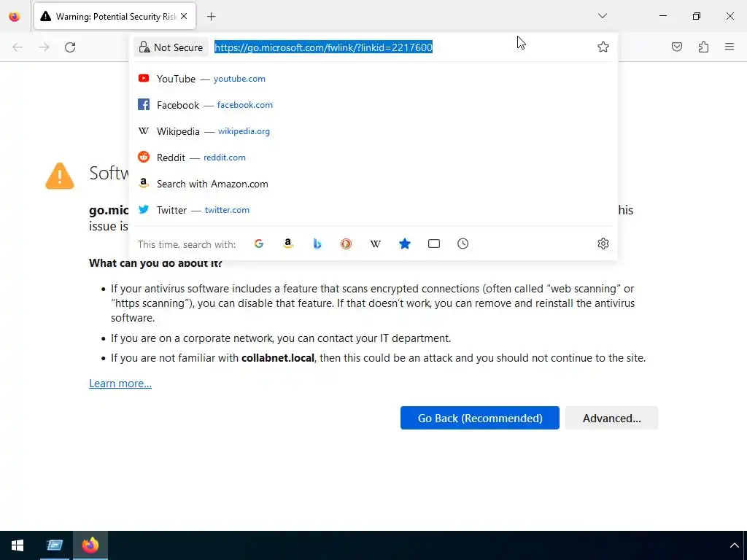Image resolution: width=747 pixels, height=560 pixels.
Task: Open the Firefox application hamburger menu
Action: coord(729,47)
